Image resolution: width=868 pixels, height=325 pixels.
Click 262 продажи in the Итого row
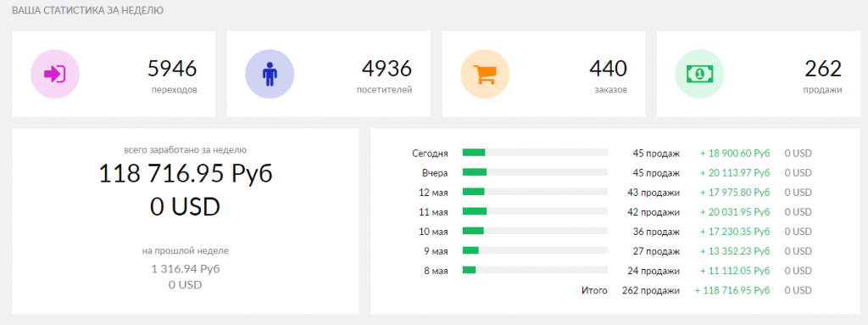click(651, 290)
